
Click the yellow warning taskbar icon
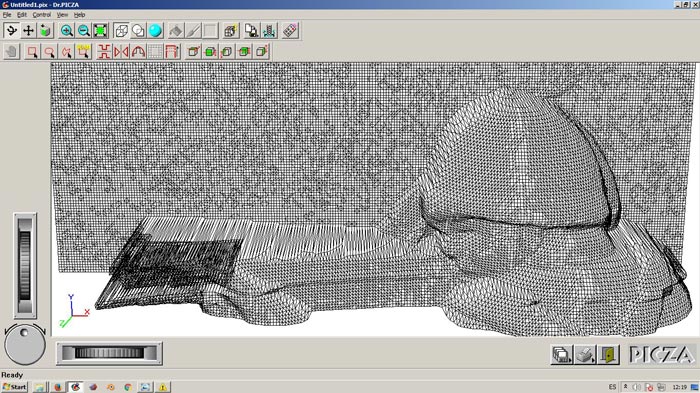point(163,387)
